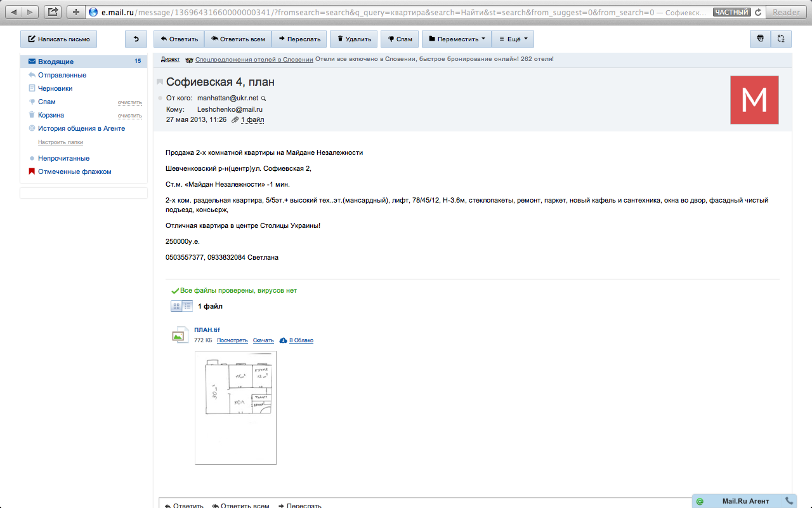Screen dimensions: 812x508
Task: Open the Черновики drafts folder
Action: (x=55, y=88)
